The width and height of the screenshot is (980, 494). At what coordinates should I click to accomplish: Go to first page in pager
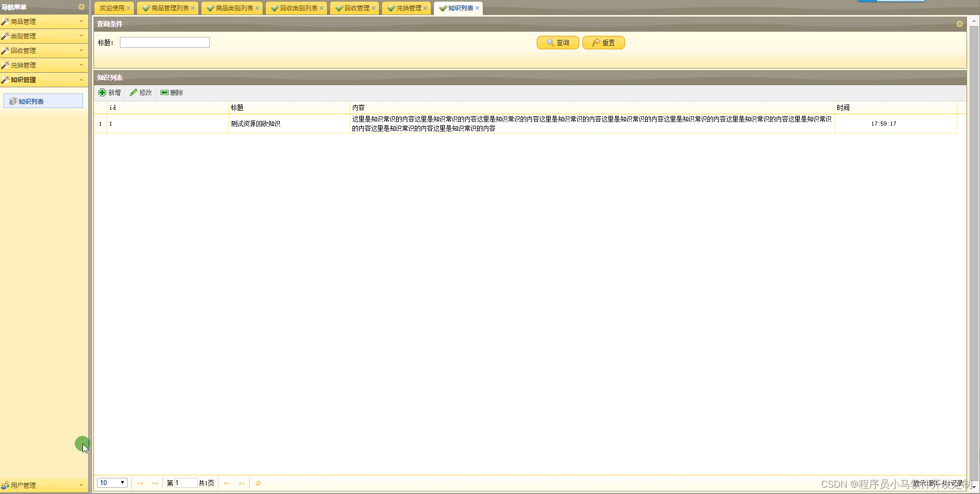click(x=140, y=483)
